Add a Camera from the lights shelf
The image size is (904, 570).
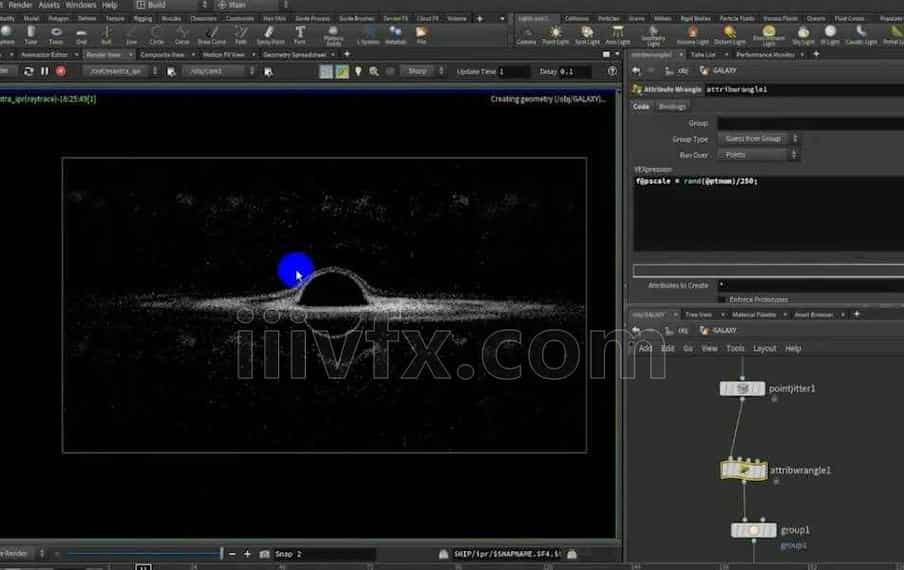526,35
